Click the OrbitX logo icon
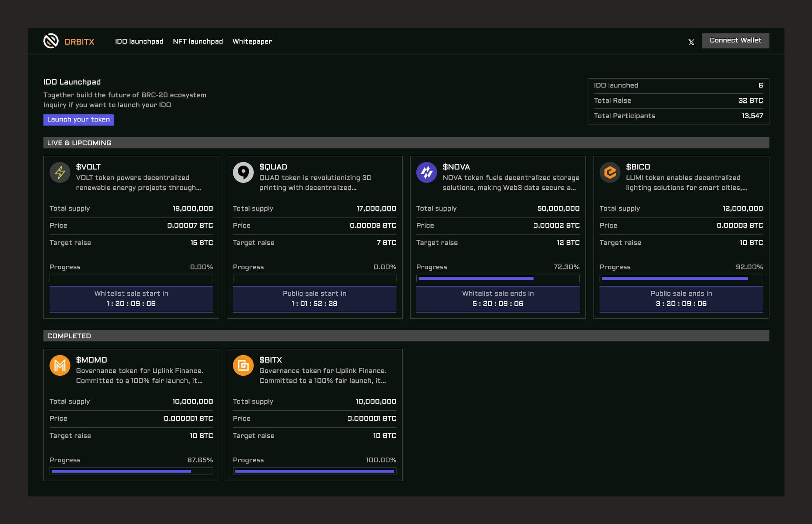This screenshot has width=812, height=524. pos(51,41)
